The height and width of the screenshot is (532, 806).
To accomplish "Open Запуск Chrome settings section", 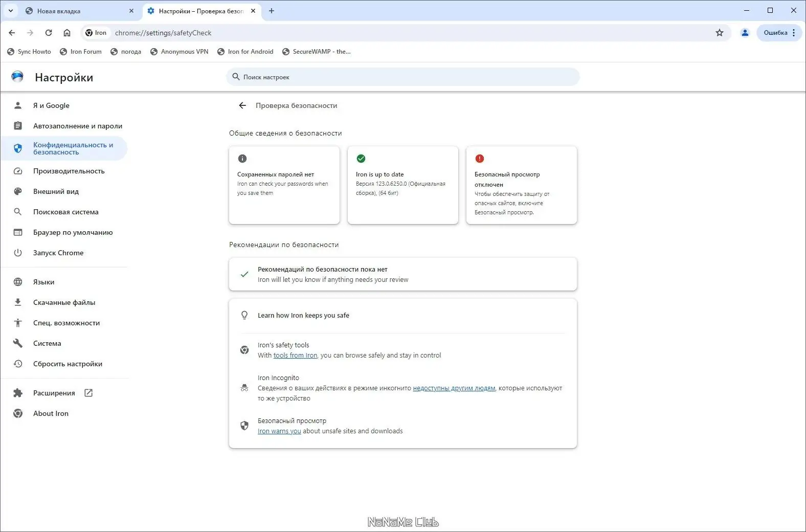I will point(64,253).
